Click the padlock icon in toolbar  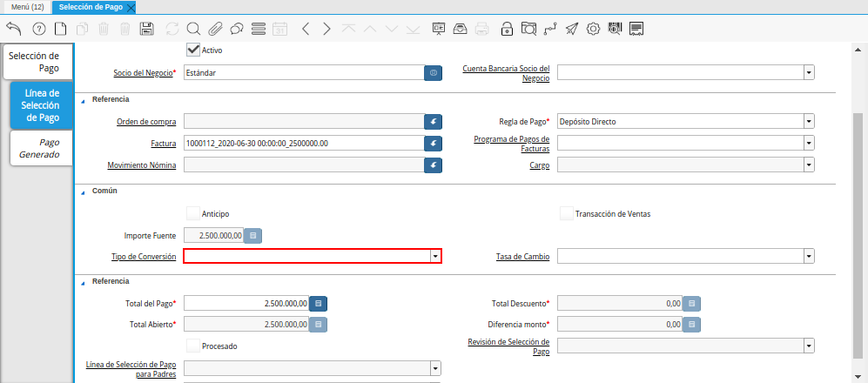coord(507,29)
